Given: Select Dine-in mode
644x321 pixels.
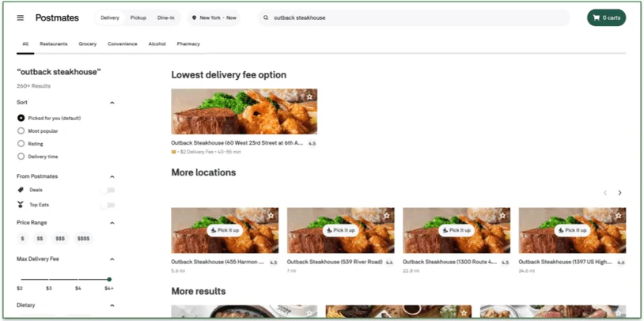Looking at the screenshot, I should [166, 18].
